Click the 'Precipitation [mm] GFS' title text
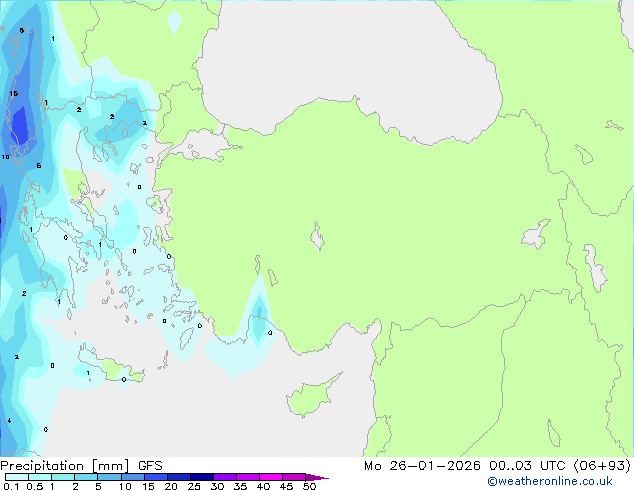Screen dimensions: 634x490 81,466
